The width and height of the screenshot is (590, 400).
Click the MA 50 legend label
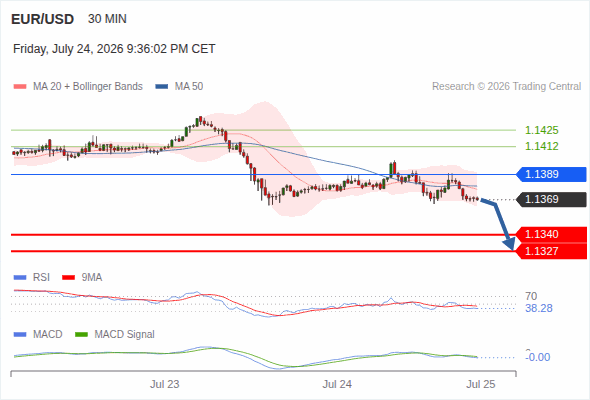click(189, 87)
